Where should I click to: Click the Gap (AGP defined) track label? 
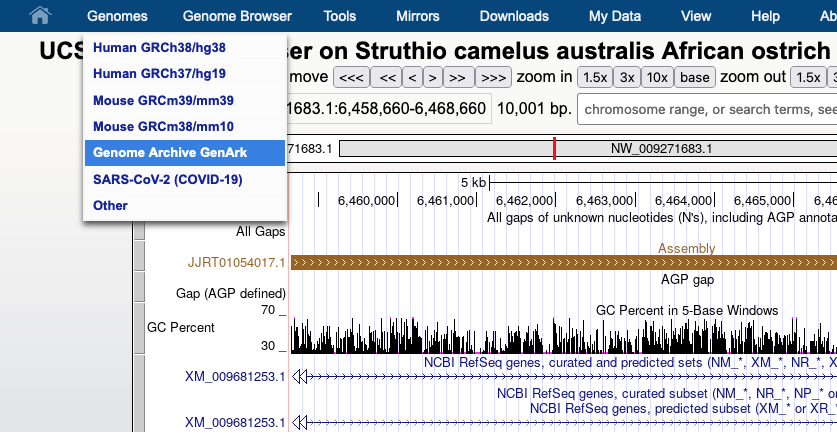231,294
